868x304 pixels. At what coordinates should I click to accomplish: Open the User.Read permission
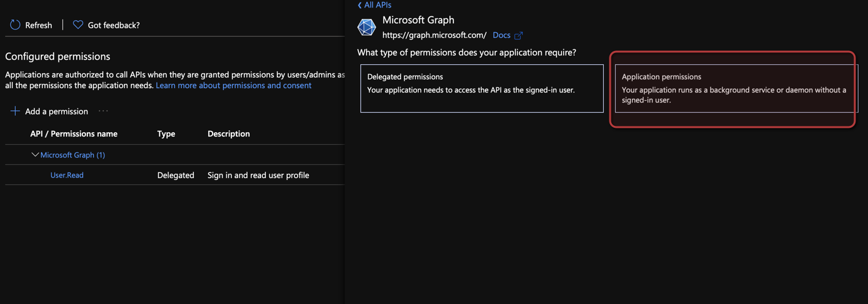coord(67,175)
